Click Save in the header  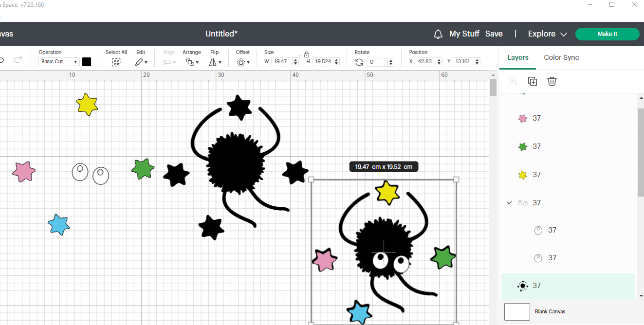[x=494, y=34]
